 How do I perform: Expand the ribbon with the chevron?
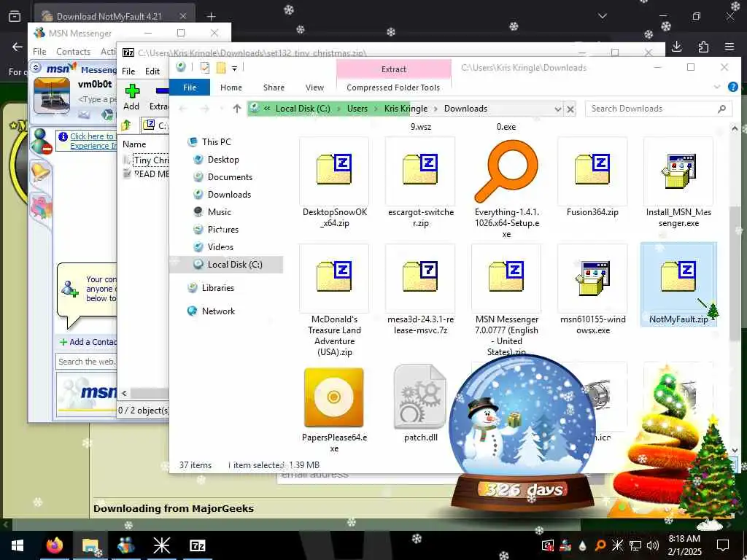click(717, 87)
